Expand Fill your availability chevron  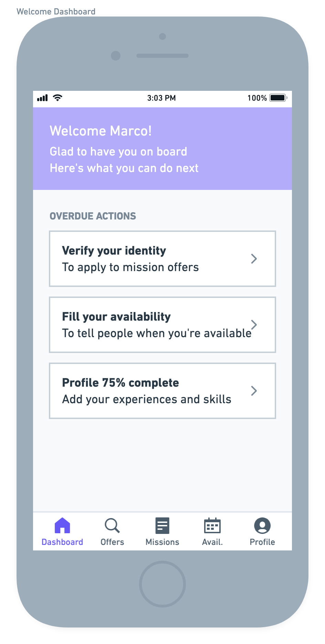pyautogui.click(x=254, y=325)
